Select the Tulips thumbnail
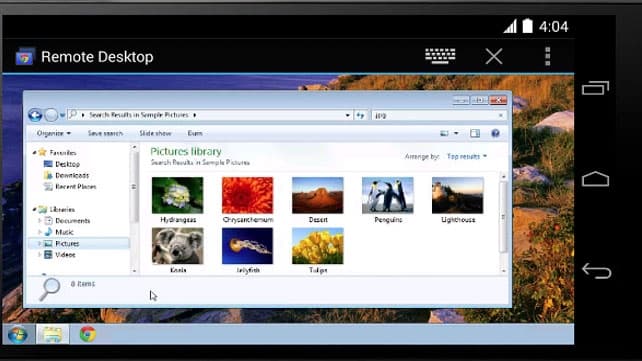 click(318, 246)
